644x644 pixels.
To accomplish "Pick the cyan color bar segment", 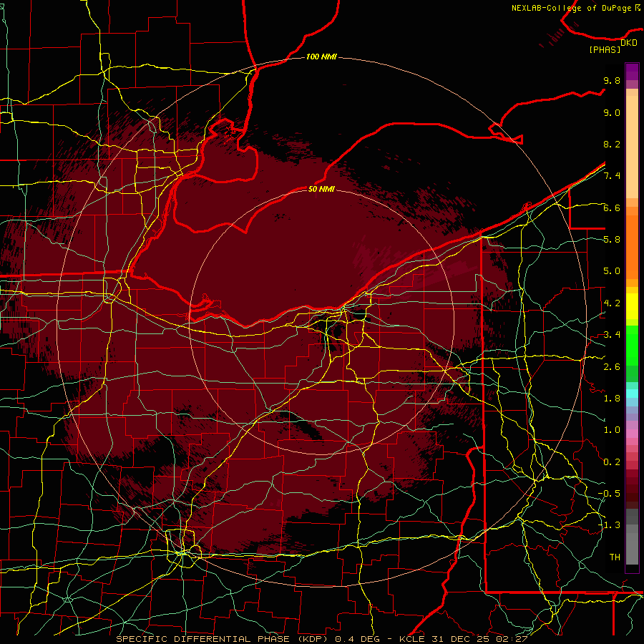I will pos(632,394).
